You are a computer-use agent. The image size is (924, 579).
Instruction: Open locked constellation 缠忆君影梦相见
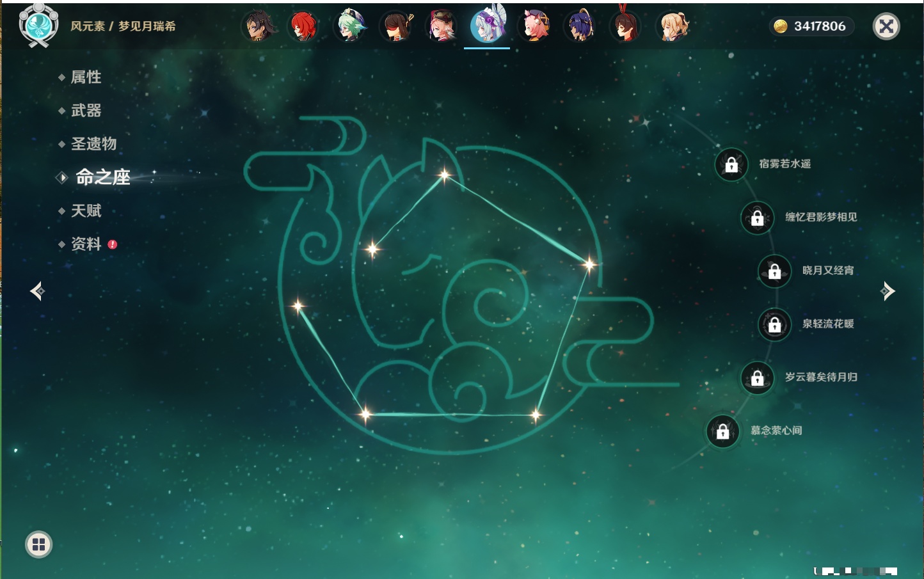click(x=758, y=218)
